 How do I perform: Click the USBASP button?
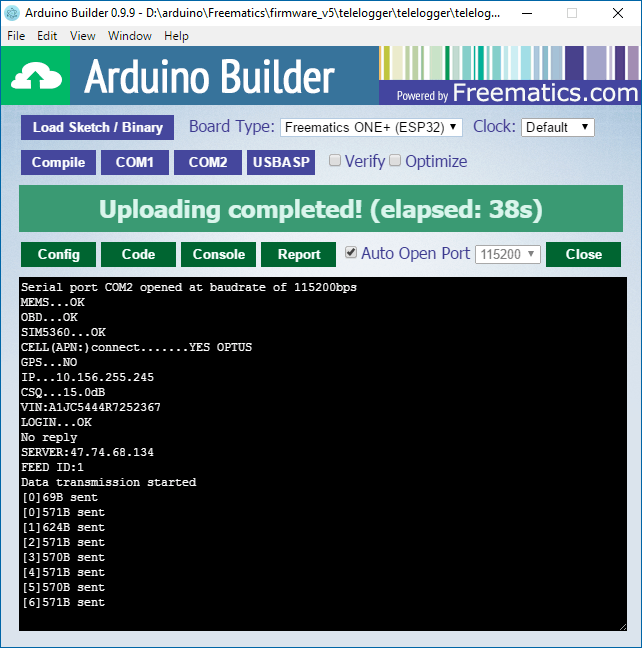coord(281,162)
